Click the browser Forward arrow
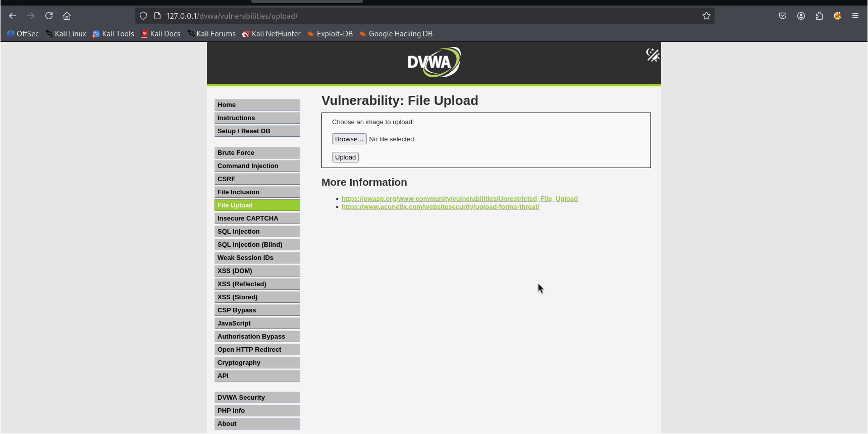 tap(31, 16)
